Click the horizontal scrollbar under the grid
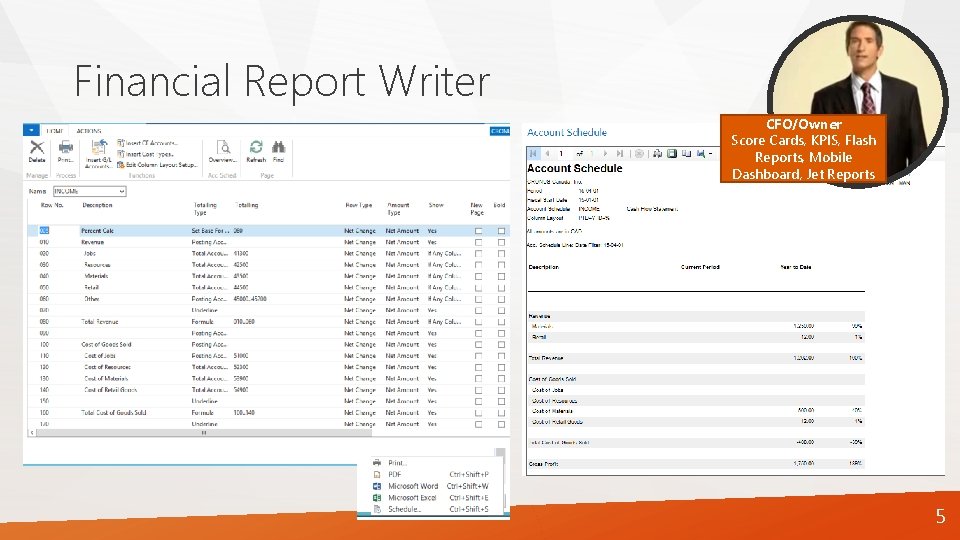960x540 pixels. 204,433
